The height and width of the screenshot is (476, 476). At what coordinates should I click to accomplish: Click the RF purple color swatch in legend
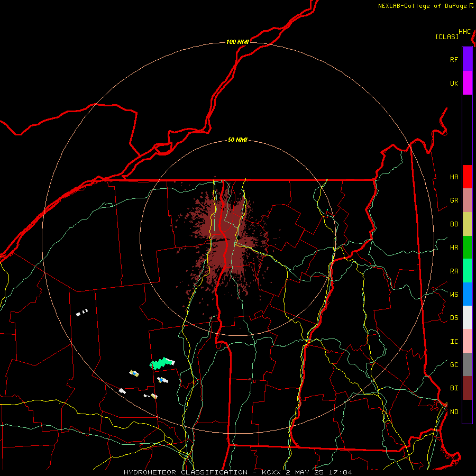pos(467,59)
